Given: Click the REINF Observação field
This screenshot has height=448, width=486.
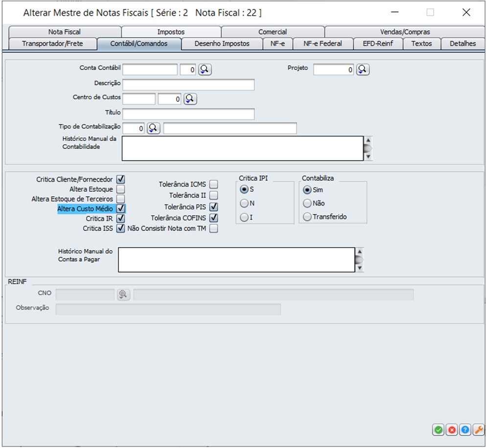Looking at the screenshot, I should 168,309.
